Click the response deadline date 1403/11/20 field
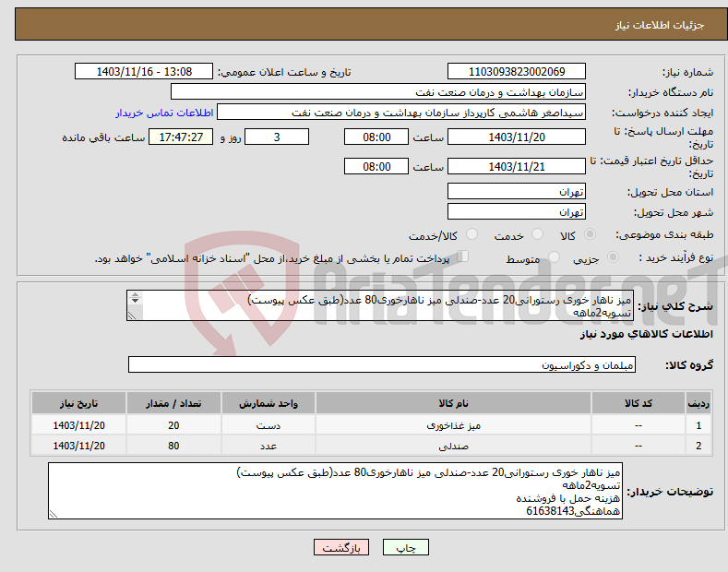 click(517, 137)
